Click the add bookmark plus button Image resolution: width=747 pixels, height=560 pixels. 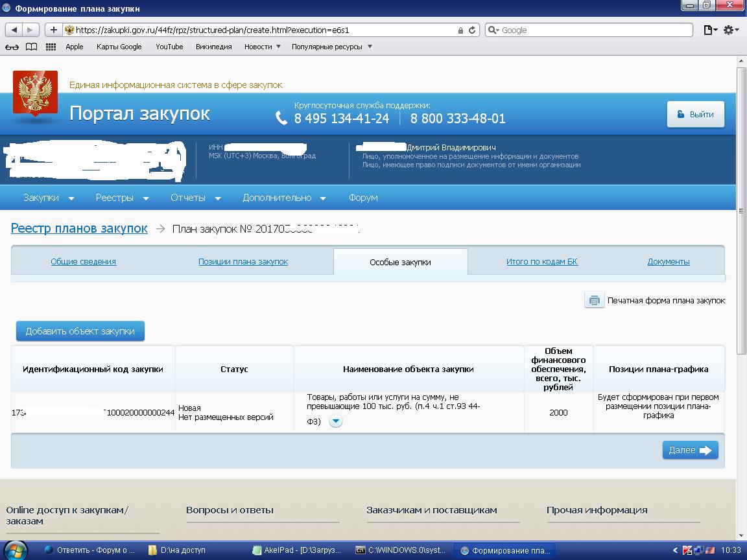(x=53, y=30)
